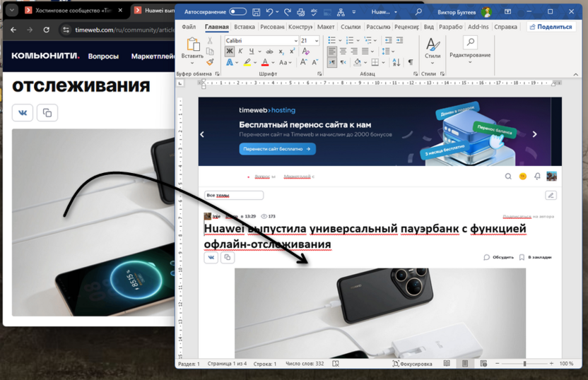This screenshot has width=588, height=380.
Task: Click the numbered list icon
Action: point(350,40)
